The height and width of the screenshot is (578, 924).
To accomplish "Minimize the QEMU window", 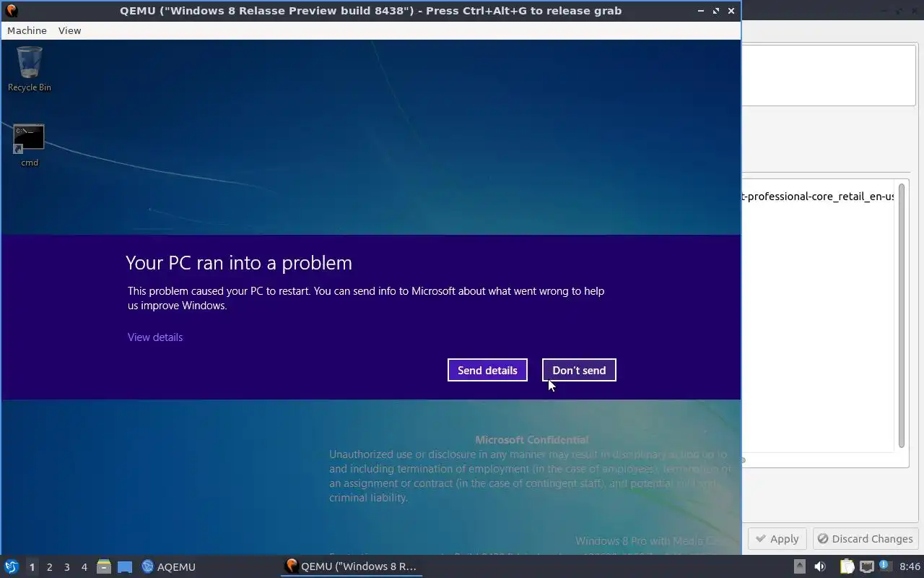I will click(701, 11).
